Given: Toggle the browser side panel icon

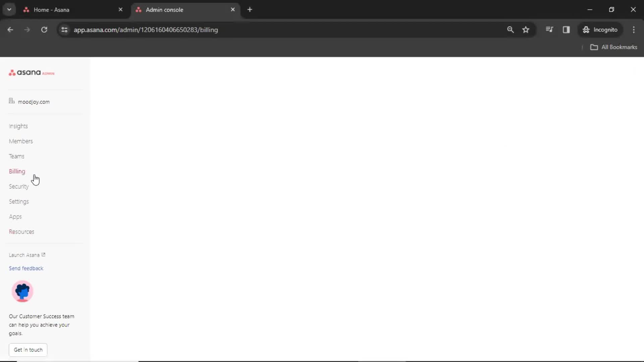Looking at the screenshot, I should point(567,30).
